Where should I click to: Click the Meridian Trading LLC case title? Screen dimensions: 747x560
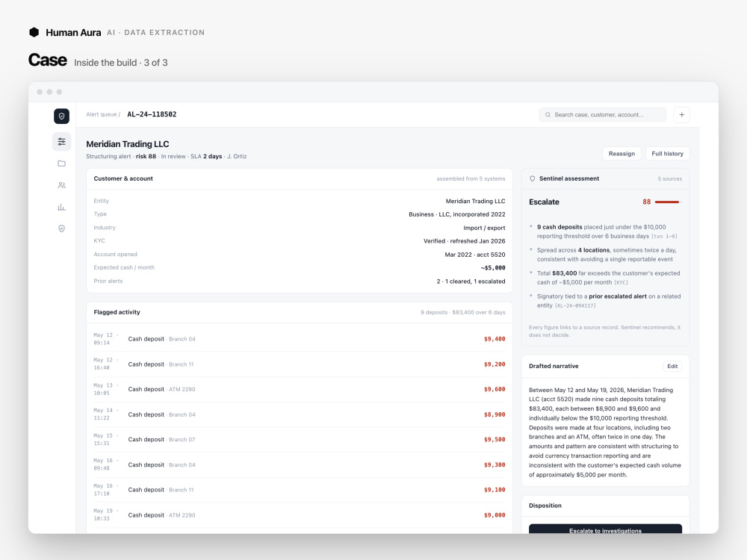click(128, 144)
